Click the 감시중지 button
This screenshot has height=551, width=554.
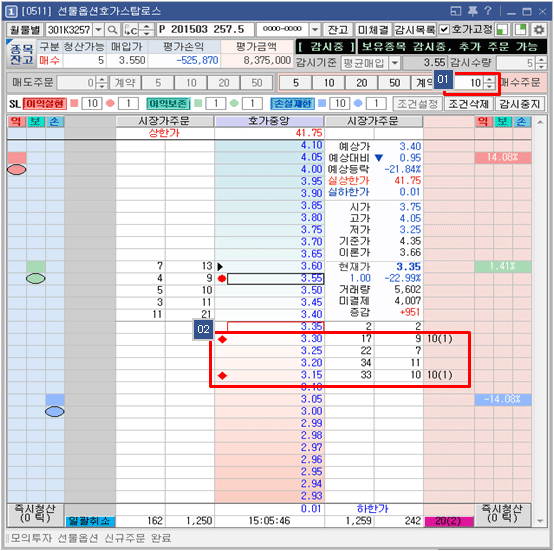point(520,104)
